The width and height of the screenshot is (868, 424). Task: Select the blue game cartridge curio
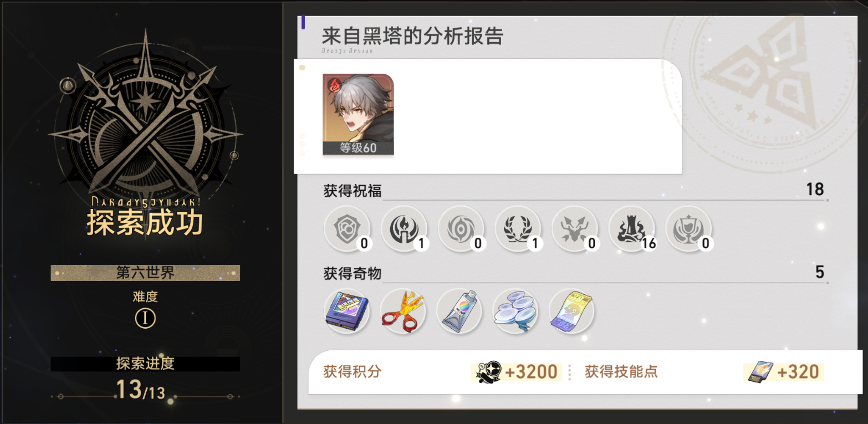(x=346, y=311)
